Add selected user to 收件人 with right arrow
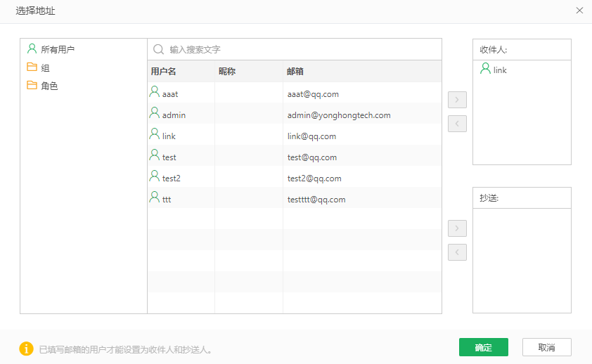This screenshot has width=592, height=364. coord(457,100)
